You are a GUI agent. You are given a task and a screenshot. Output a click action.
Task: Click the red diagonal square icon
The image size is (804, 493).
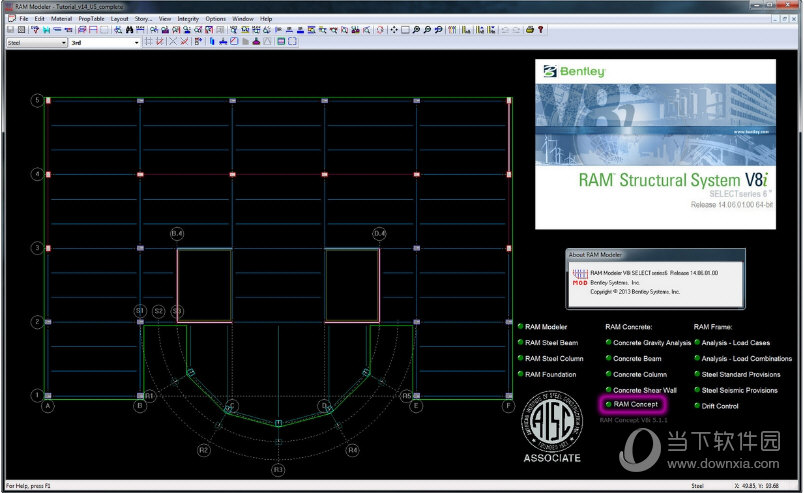coord(234,42)
